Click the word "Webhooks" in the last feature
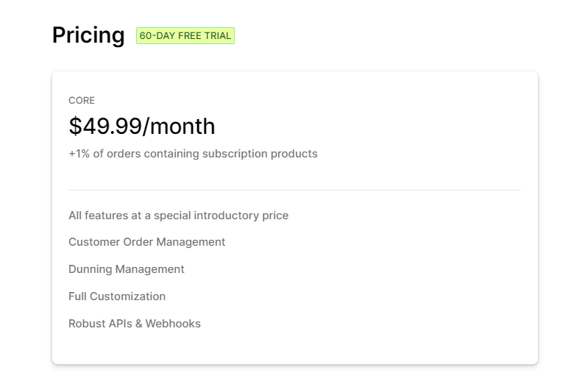The height and width of the screenshot is (373, 588). pos(173,324)
